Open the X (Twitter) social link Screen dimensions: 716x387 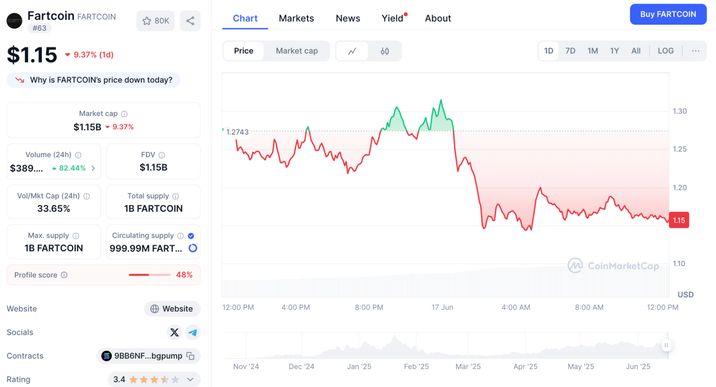pos(174,332)
